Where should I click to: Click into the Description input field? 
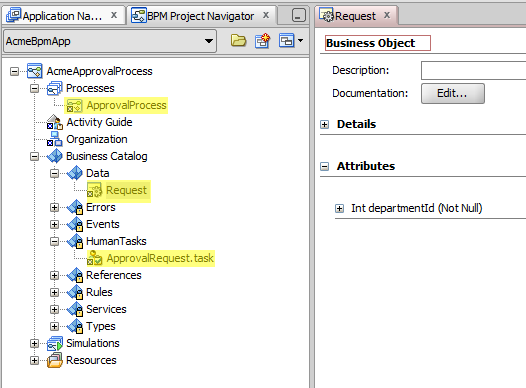tap(473, 70)
